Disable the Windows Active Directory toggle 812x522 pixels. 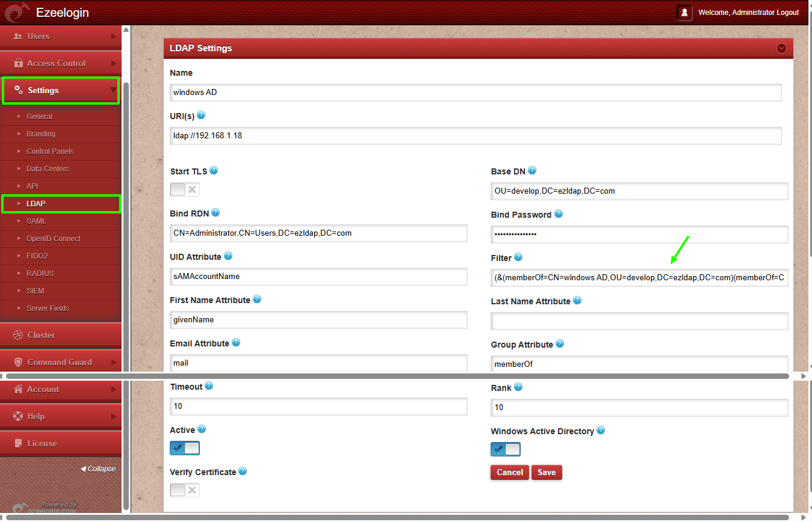point(506,449)
